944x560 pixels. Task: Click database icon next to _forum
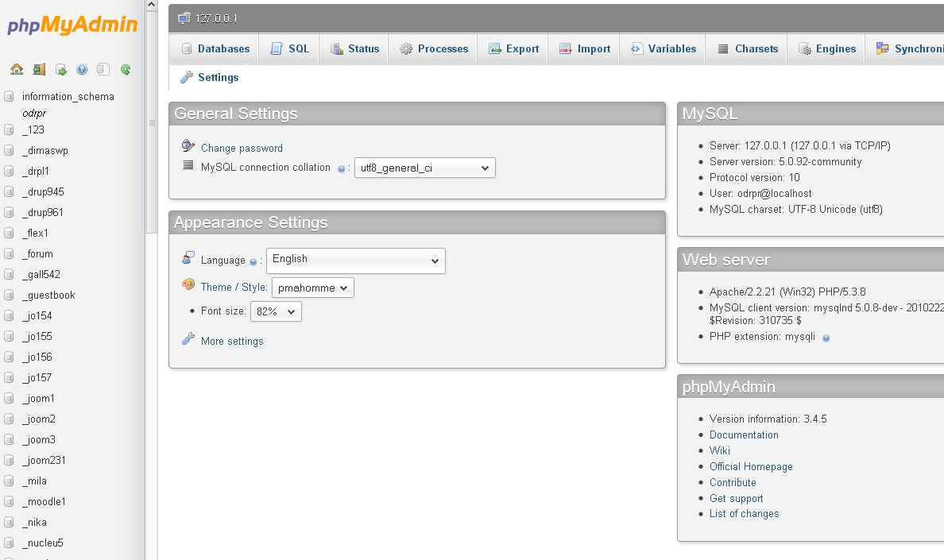9,254
